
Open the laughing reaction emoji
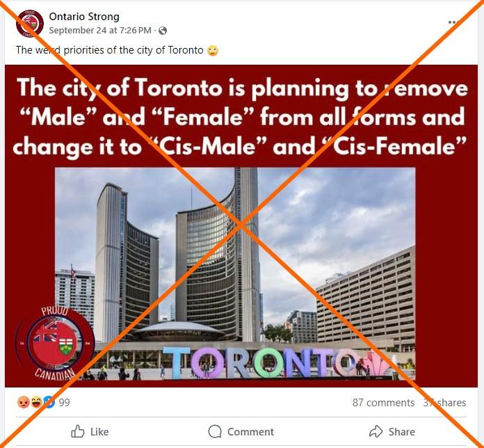(x=36, y=402)
